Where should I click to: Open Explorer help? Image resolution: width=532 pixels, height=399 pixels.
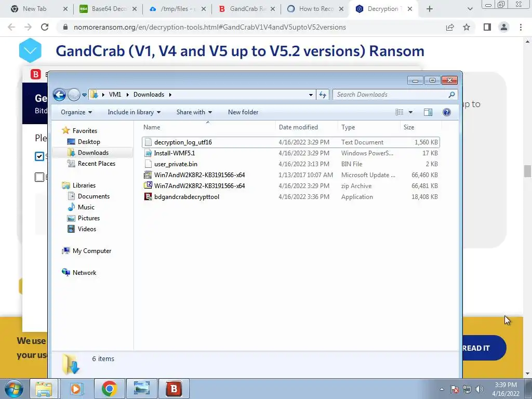point(446,112)
